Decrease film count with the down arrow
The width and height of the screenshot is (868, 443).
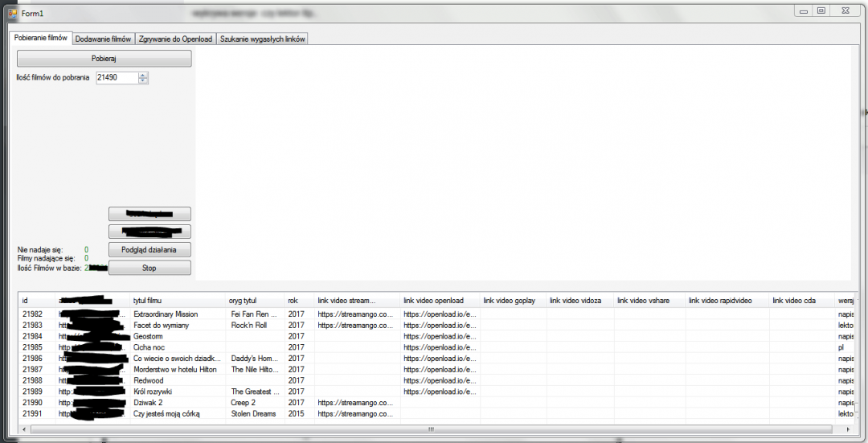click(143, 80)
